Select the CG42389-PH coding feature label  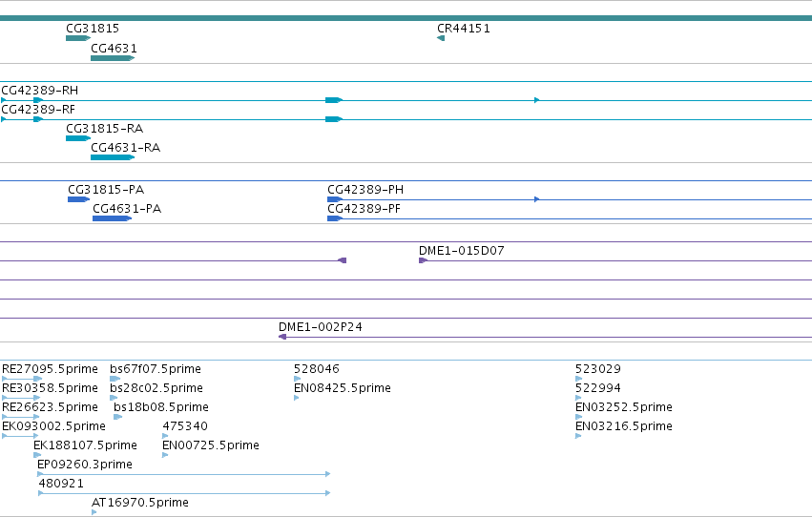365,190
